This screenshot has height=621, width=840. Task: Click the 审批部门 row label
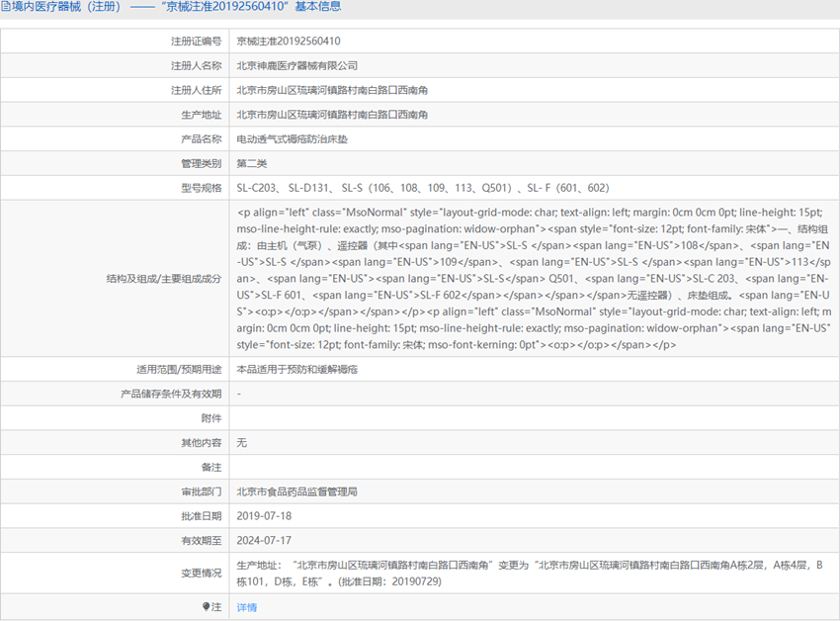tap(201, 491)
